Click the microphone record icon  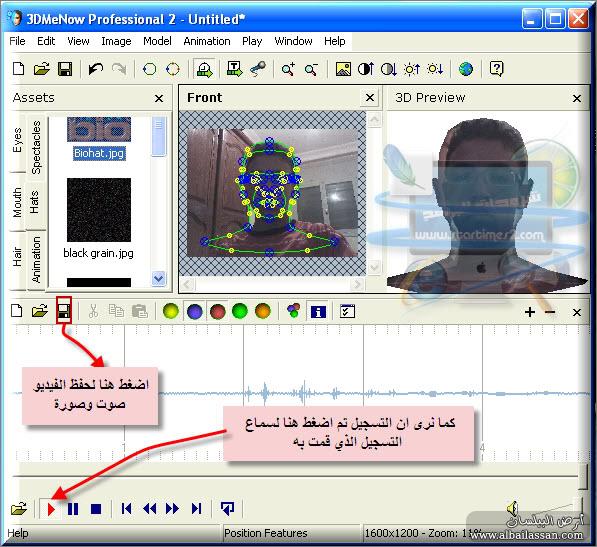[258, 69]
